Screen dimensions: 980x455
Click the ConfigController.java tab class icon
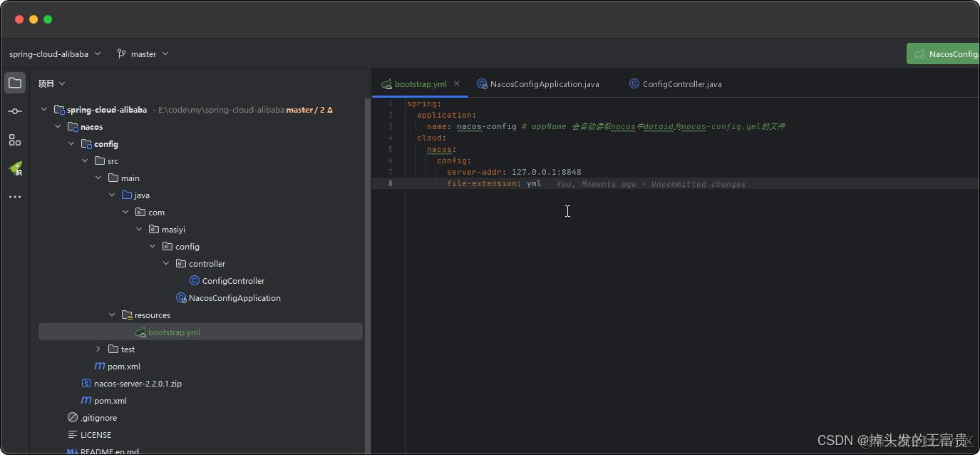point(634,83)
